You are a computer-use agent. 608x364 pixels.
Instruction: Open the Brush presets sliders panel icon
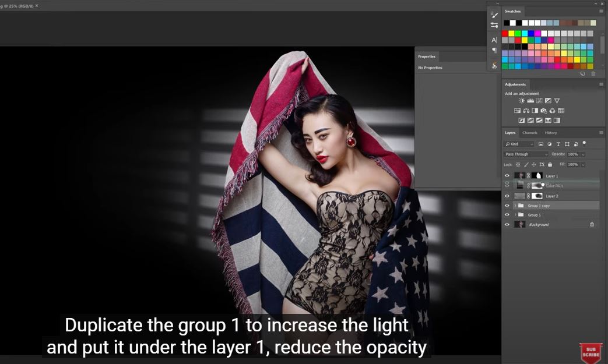(494, 25)
